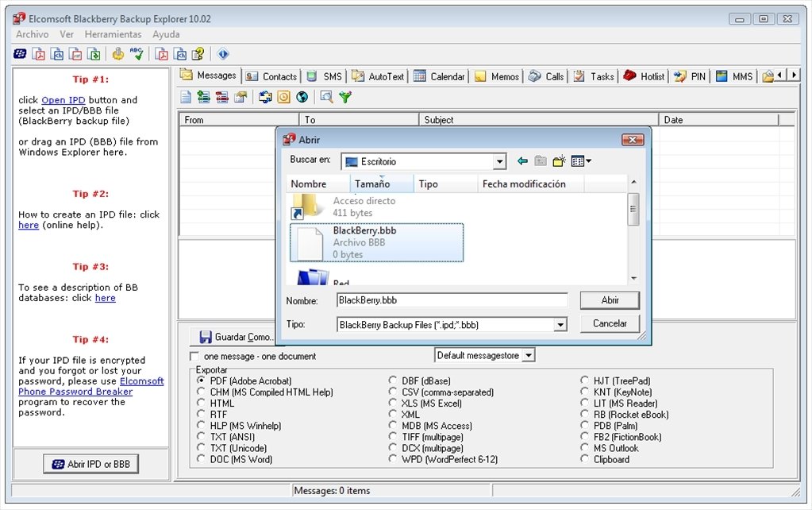The width and height of the screenshot is (812, 510).
Task: Tick the 'one message - one document' checkbox
Action: click(x=194, y=357)
